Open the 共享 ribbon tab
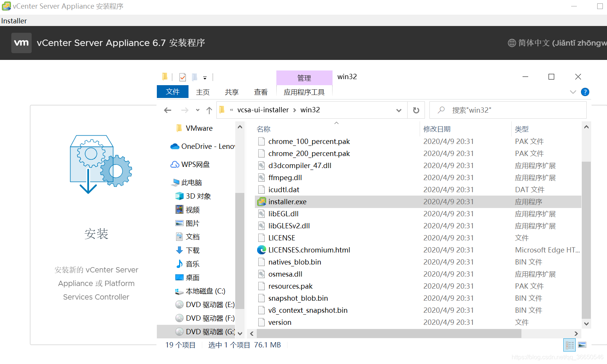This screenshot has width=607, height=364. click(231, 92)
